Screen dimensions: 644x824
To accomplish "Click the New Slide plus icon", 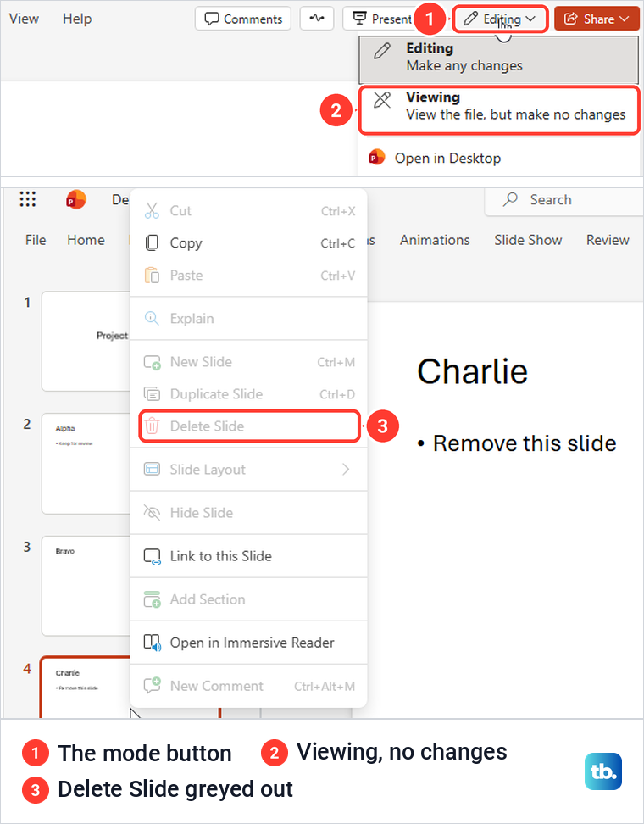I will (x=153, y=362).
